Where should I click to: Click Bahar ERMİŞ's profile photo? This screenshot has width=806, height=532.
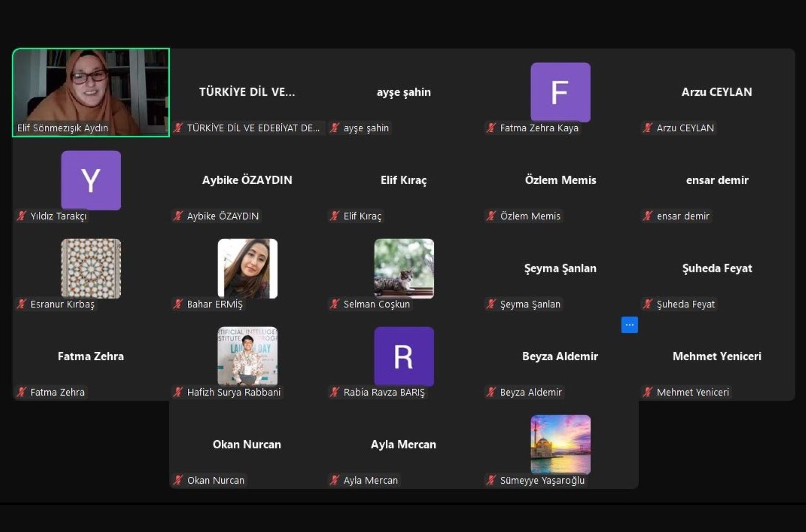click(247, 268)
